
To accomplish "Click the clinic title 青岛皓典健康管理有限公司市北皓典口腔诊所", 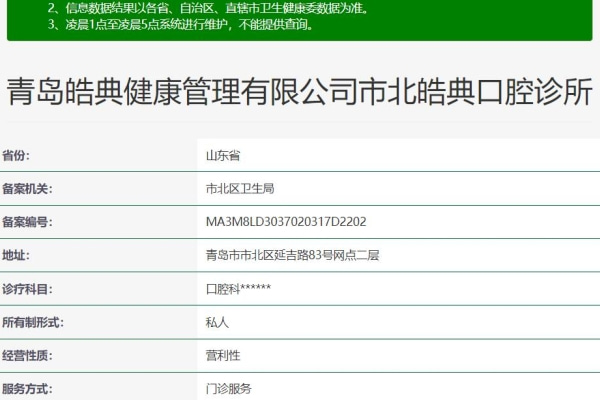I will (300, 91).
